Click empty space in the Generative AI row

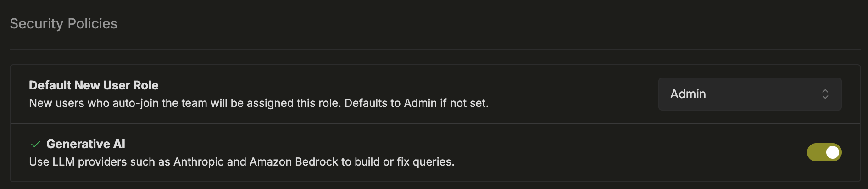596,152
